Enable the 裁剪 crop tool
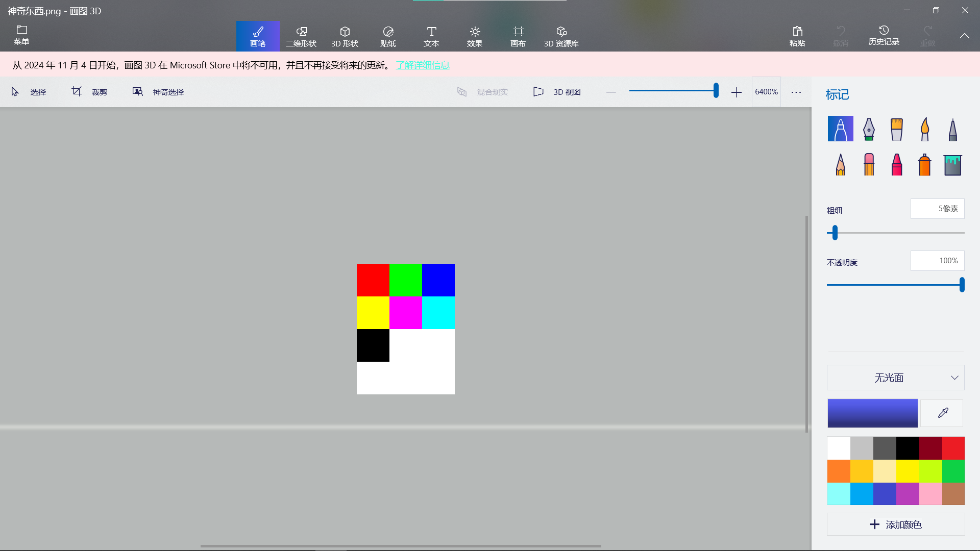Screen dimensions: 980x551 89,92
